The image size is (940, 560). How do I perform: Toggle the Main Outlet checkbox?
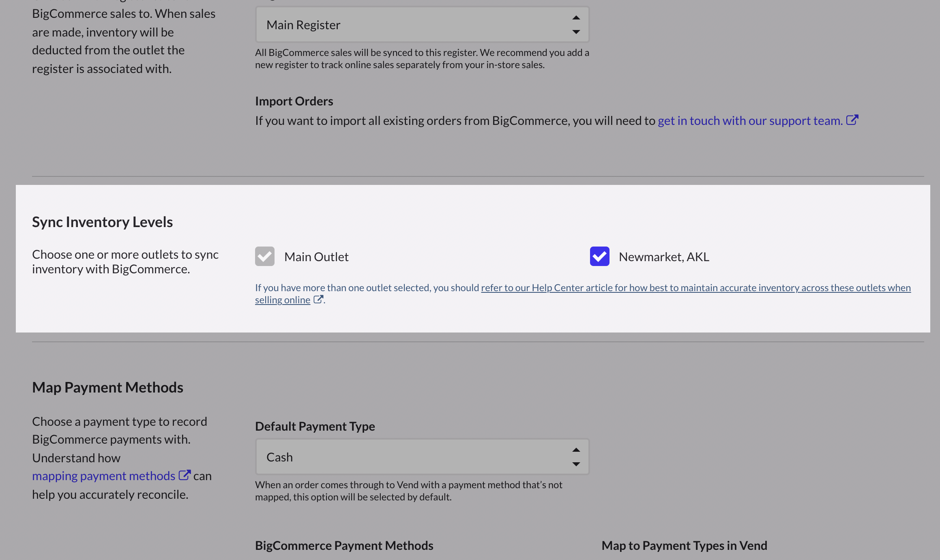(265, 256)
